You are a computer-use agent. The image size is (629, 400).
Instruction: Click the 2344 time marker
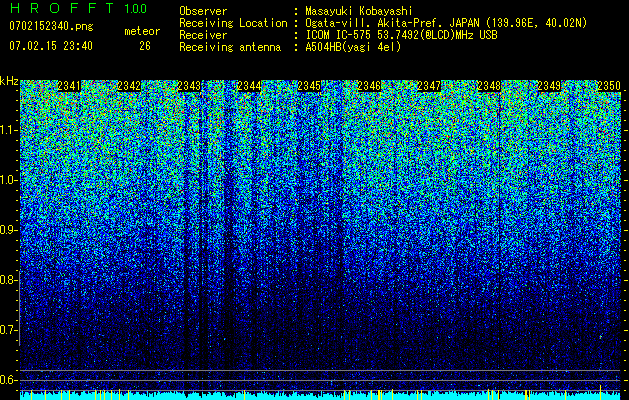249,86
